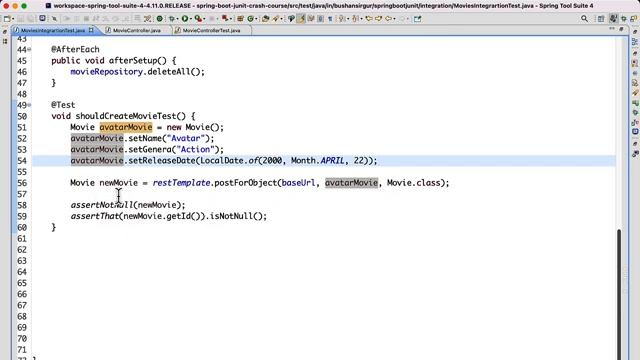Maximize the editor area

(x=622, y=29)
